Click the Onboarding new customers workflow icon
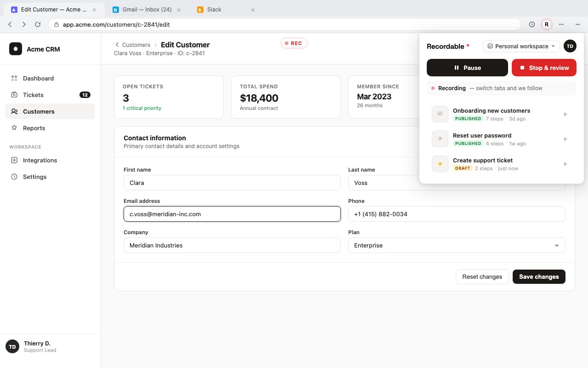This screenshot has height=368, width=588. pyautogui.click(x=440, y=114)
